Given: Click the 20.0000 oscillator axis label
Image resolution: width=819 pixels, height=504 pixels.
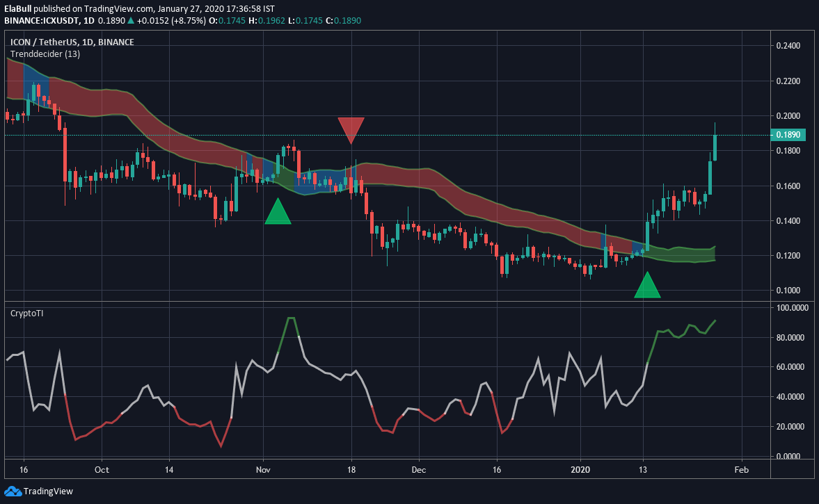Looking at the screenshot, I should coord(790,427).
